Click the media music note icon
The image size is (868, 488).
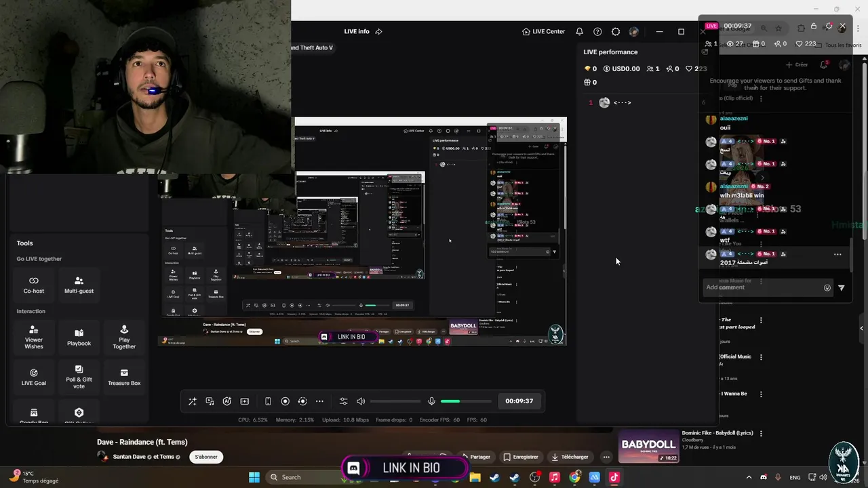click(x=210, y=401)
